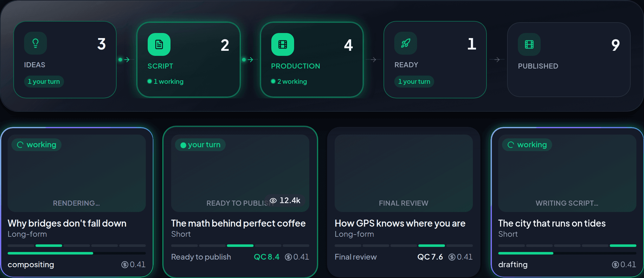The image size is (644, 278).
Task: Select the '1 your turn' badge under Ready
Action: pos(414,82)
